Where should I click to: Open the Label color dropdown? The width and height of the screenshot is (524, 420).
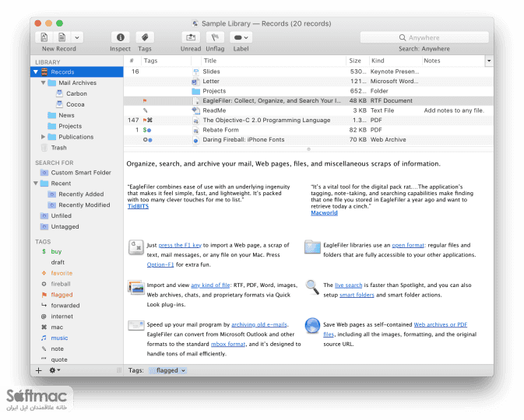pos(241,37)
